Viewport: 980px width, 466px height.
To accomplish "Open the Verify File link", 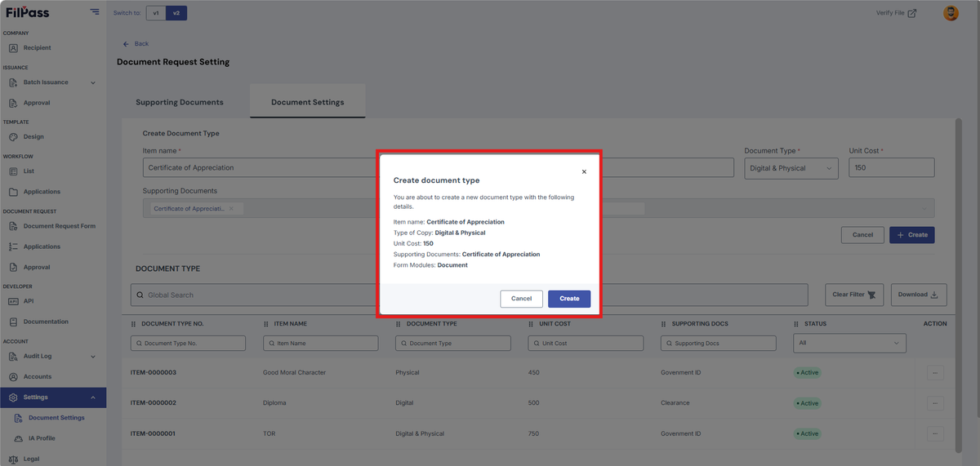I will pyautogui.click(x=896, y=13).
